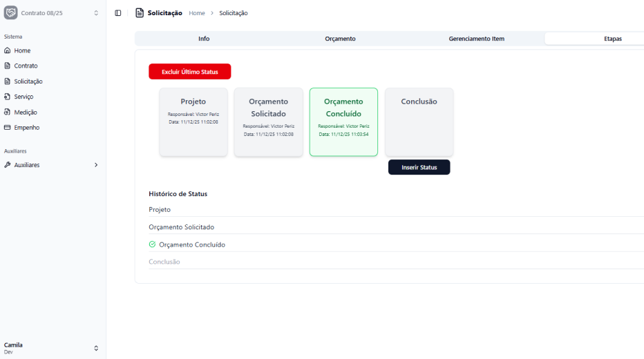Click the Medição sidebar icon
The width and height of the screenshot is (644, 359).
[x=8, y=112]
